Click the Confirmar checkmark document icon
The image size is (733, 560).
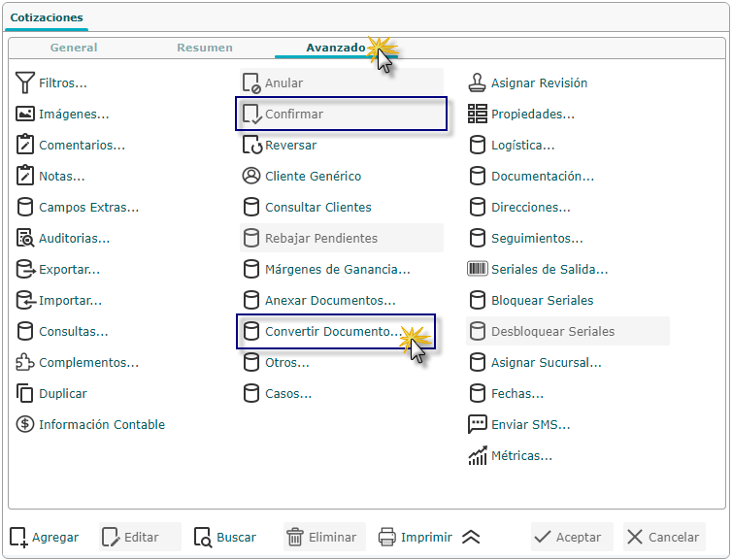click(x=251, y=114)
